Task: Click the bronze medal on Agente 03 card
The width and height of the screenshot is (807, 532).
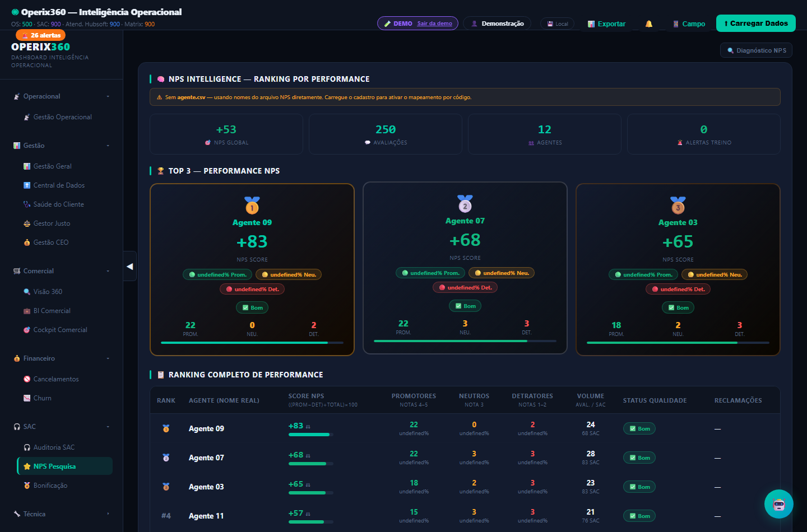Action: (x=678, y=206)
